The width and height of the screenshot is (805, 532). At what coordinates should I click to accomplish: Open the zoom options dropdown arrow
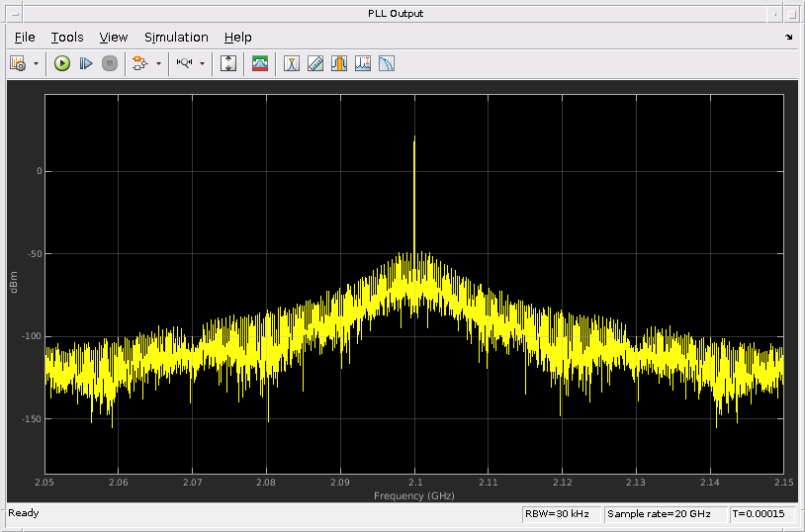pos(203,63)
